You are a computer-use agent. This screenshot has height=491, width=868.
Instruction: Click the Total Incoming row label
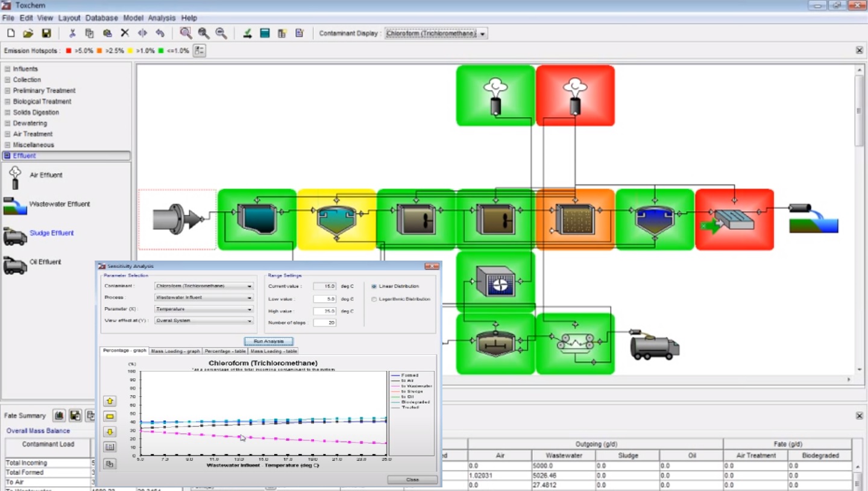[x=26, y=463]
